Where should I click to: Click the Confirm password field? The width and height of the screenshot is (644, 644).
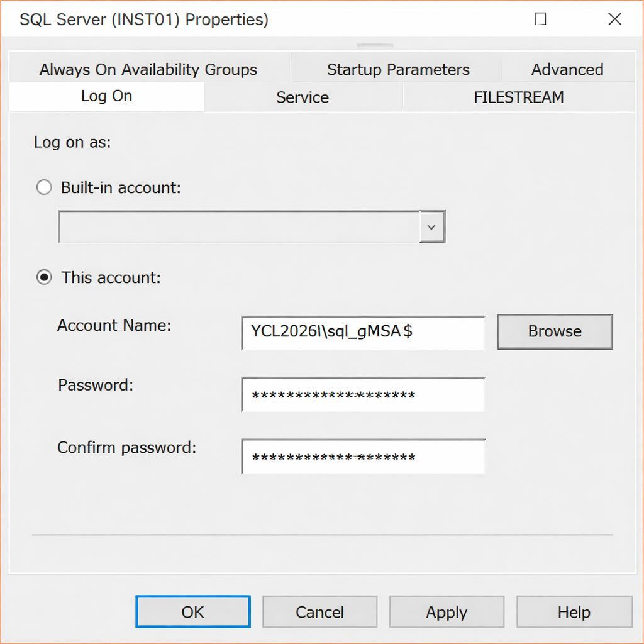pos(363,457)
